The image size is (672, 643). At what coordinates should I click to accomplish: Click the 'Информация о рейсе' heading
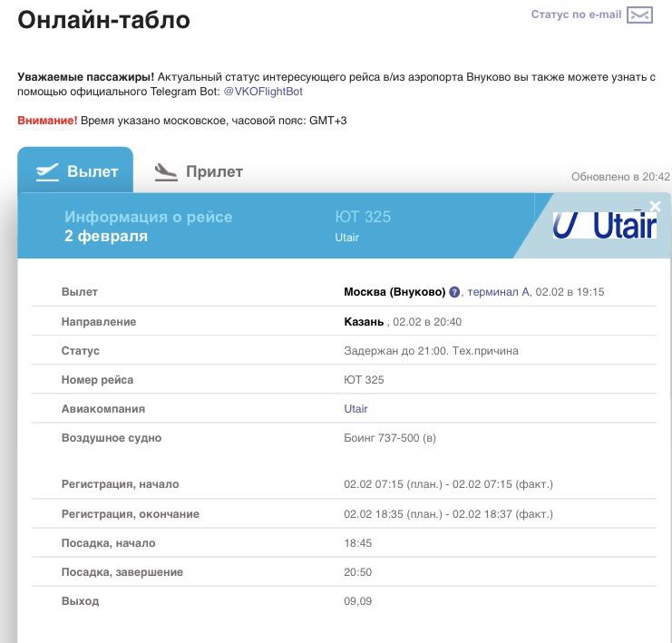pyautogui.click(x=149, y=217)
